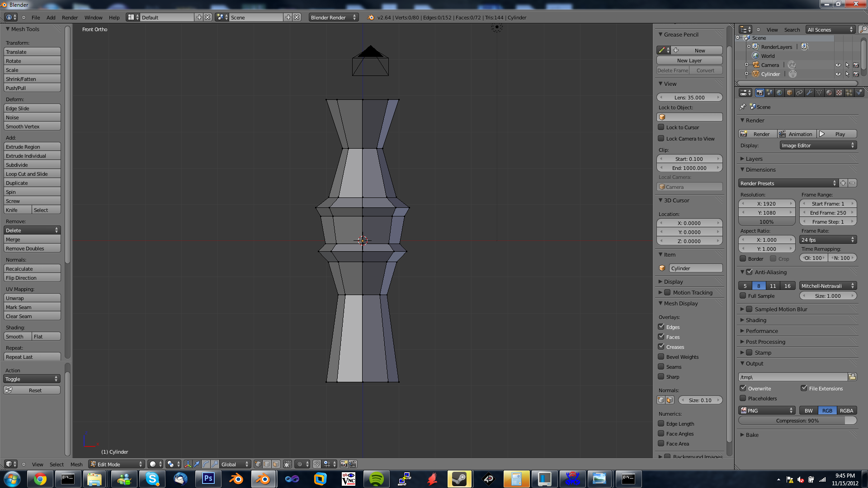Hide Cylinder with its eye icon

[x=838, y=74]
